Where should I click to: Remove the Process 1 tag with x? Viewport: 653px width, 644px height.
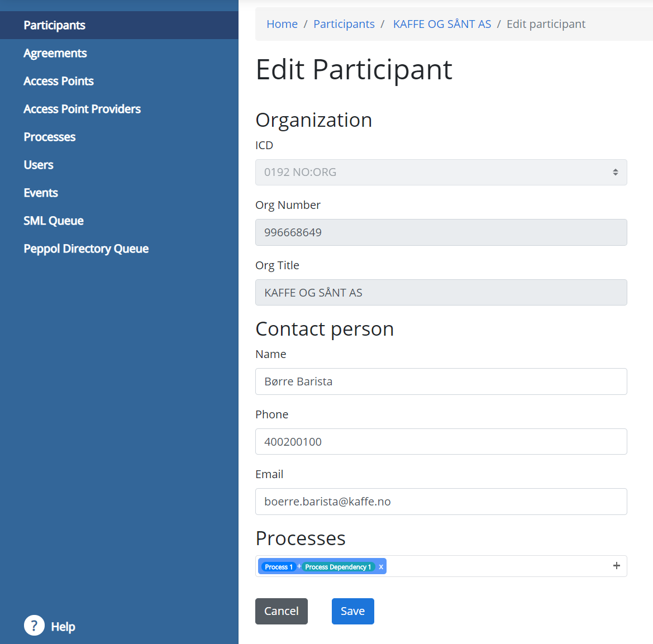tap(381, 567)
